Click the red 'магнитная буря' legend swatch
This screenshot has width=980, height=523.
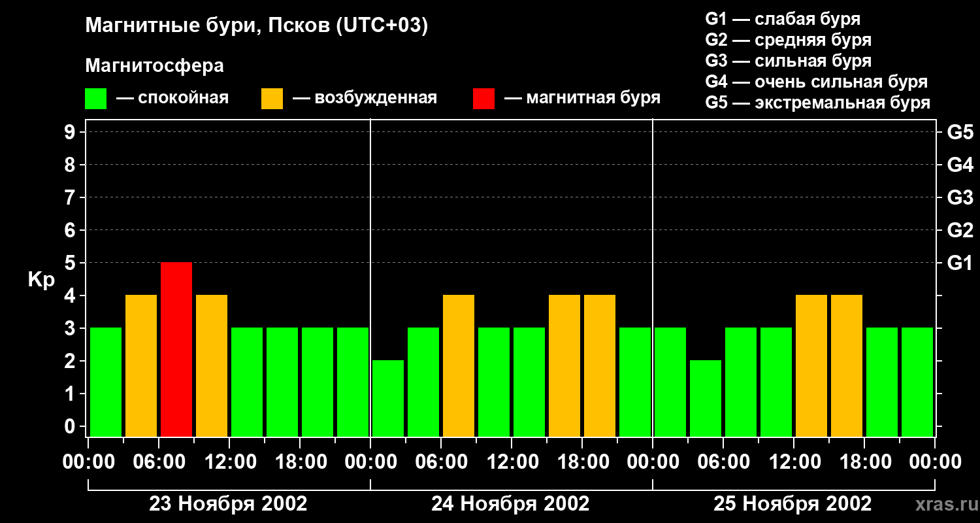[x=483, y=99]
